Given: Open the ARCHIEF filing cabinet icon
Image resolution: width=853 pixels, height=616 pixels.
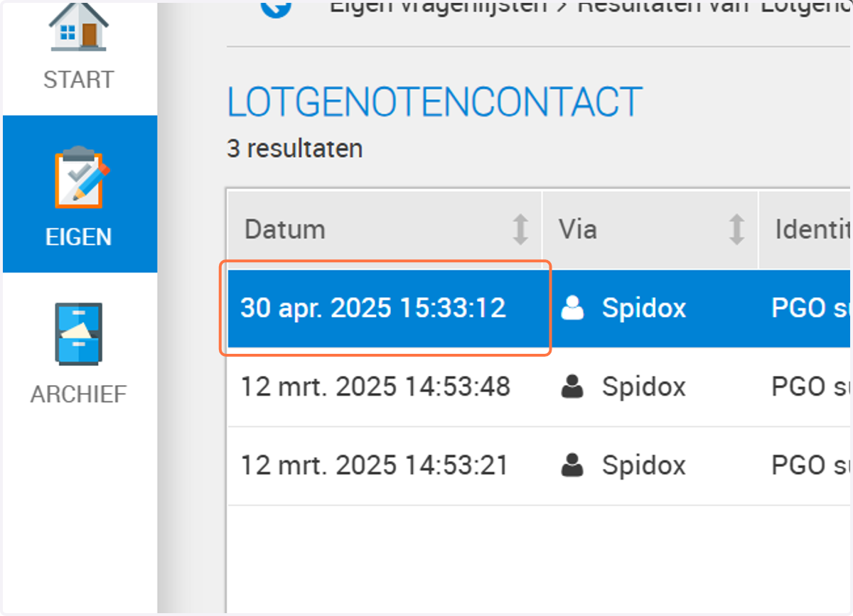Looking at the screenshot, I should click(79, 333).
